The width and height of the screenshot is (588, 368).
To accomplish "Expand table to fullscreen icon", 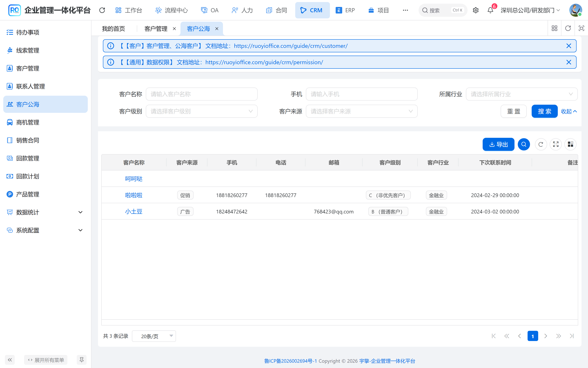I will (x=556, y=144).
